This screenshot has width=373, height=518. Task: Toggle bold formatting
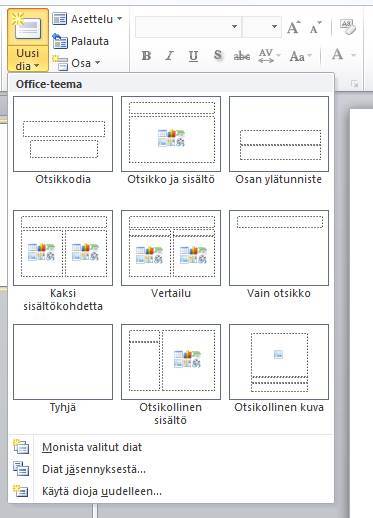point(146,56)
